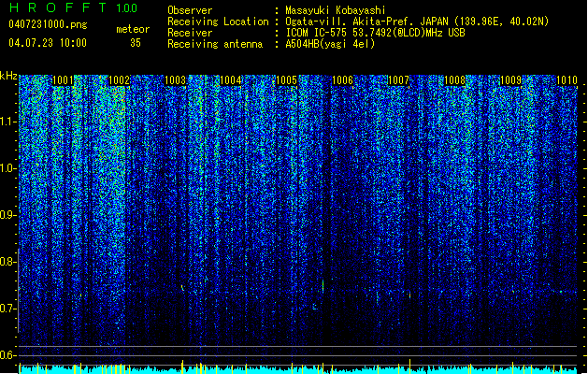Click the 'Receiver' field label
This screenshot has height=374, width=588.
tap(190, 33)
